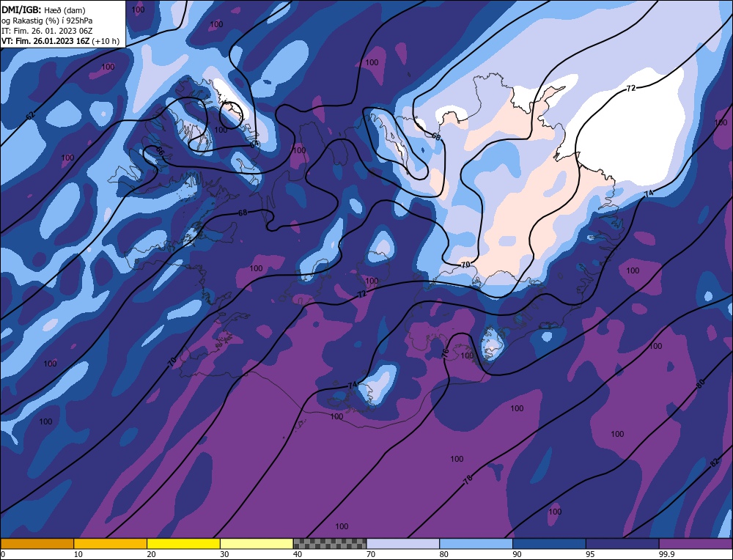
Task: Click the pale yellow 30–40 legend swatch
Action: [257, 544]
